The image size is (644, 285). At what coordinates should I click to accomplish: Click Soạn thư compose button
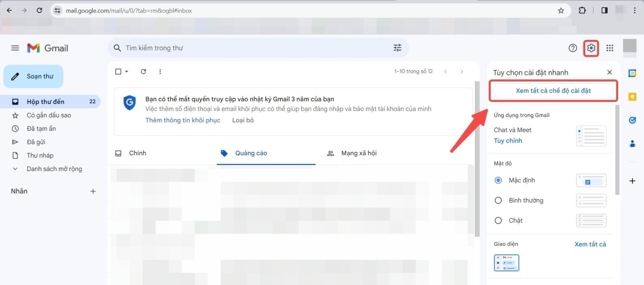(33, 76)
